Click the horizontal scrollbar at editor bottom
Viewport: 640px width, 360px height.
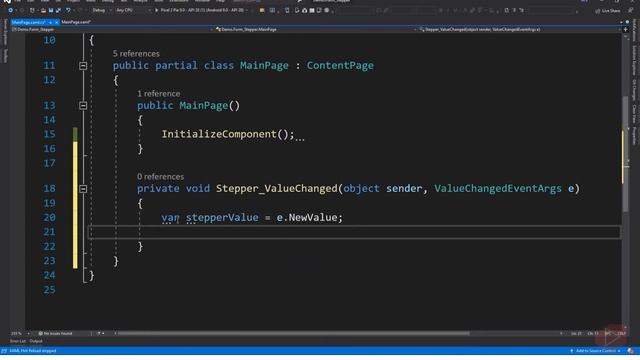coord(293,333)
